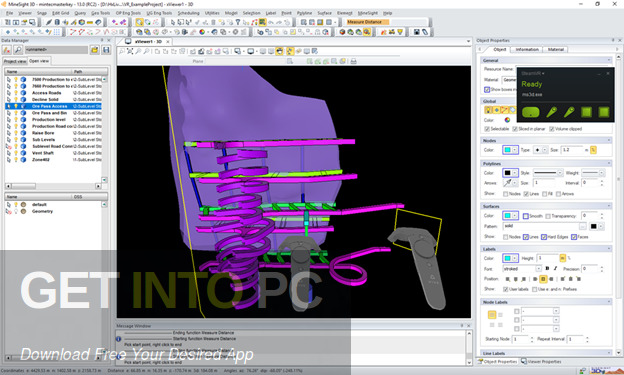Screen dimensions: 624x375
Task: Open the Polylines Arrows dropdown
Action: click(515, 183)
